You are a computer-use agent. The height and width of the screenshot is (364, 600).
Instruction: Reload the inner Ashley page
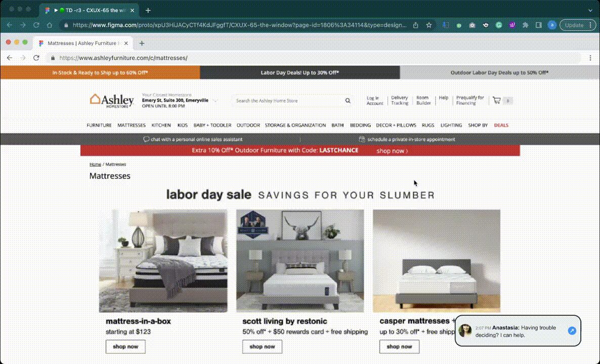36,58
